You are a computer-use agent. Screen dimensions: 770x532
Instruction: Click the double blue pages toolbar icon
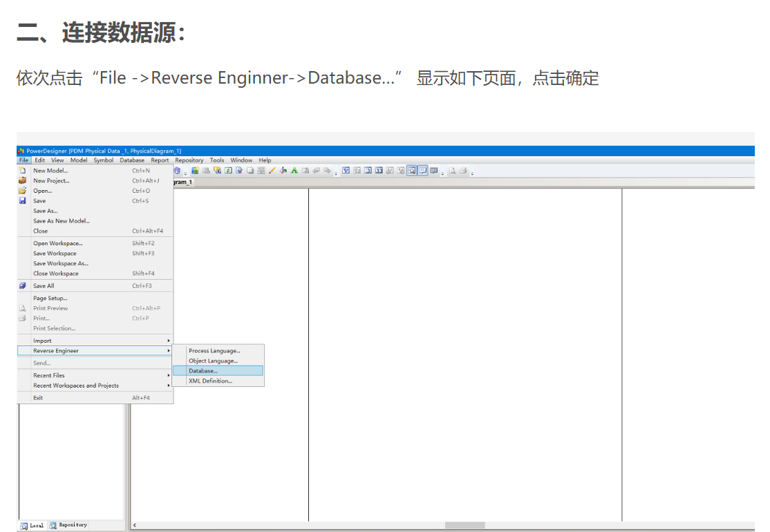(x=379, y=170)
